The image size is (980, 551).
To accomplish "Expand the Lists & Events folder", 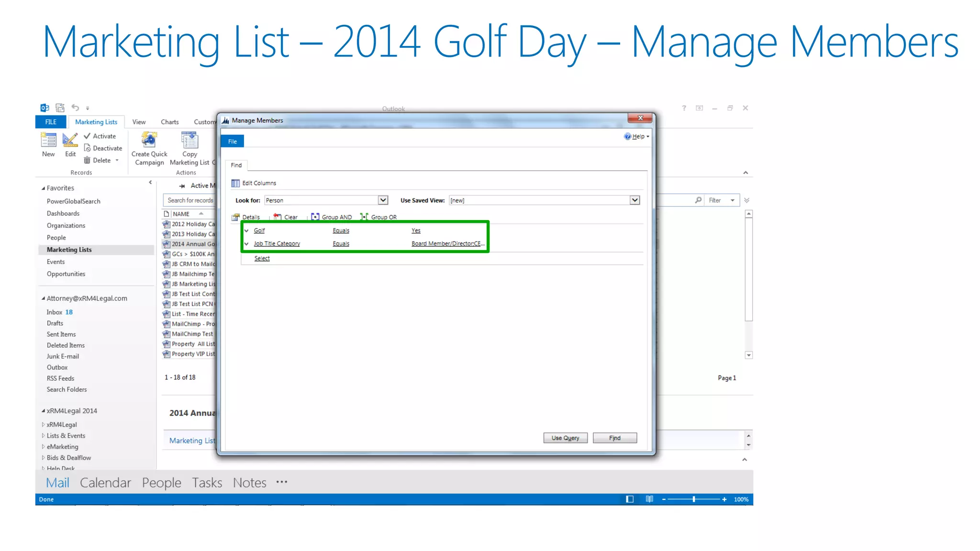I will 43,436.
